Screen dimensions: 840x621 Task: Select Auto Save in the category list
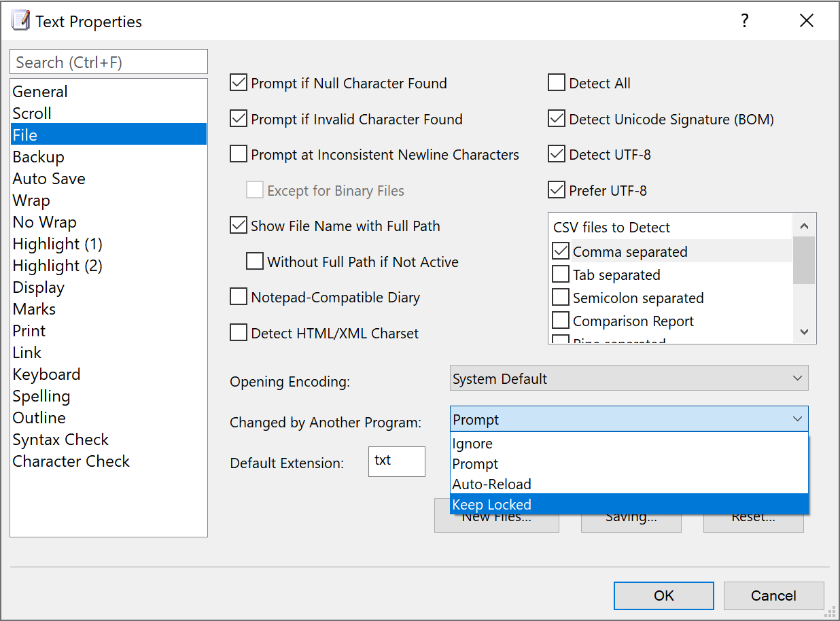pyautogui.click(x=109, y=179)
